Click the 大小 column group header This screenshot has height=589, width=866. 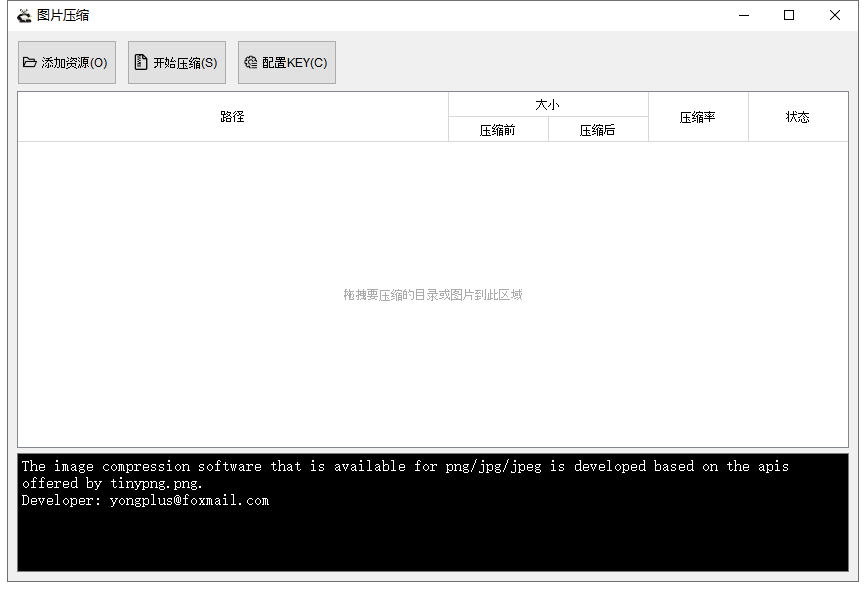click(x=548, y=104)
